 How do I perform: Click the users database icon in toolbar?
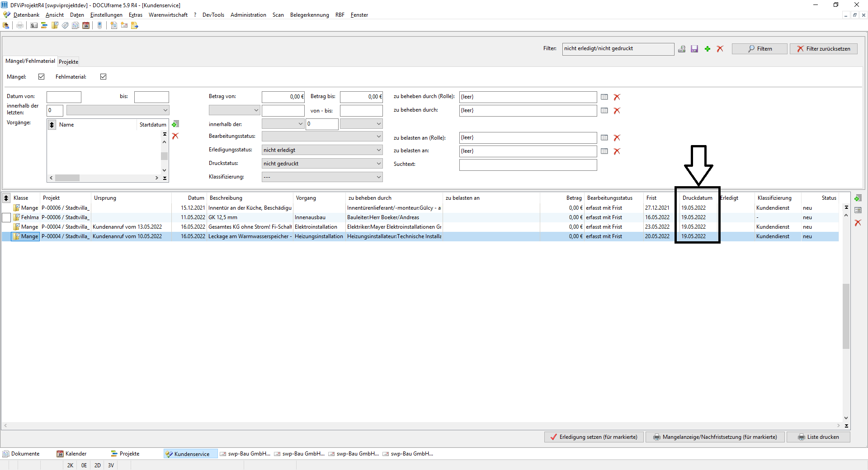click(6, 25)
